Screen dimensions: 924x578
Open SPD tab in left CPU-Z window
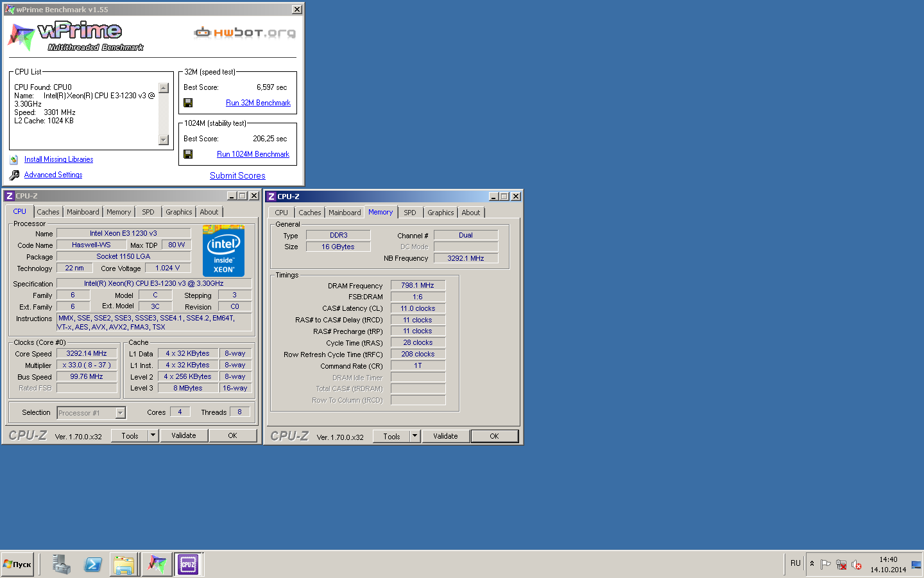coord(148,212)
